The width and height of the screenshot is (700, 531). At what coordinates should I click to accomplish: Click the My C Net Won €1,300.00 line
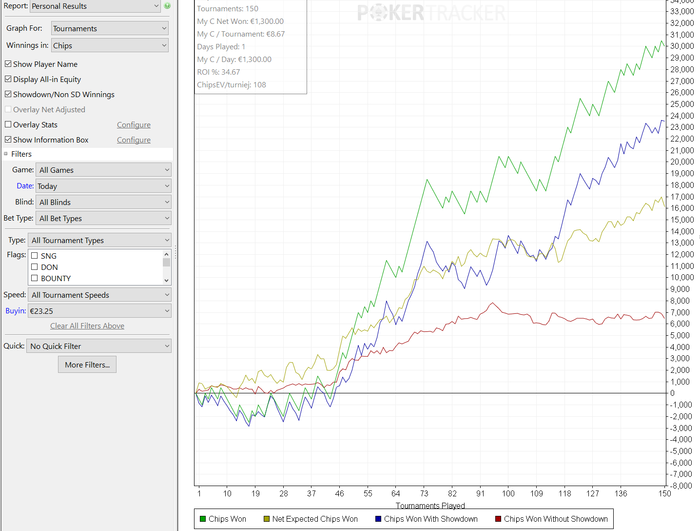pos(240,21)
